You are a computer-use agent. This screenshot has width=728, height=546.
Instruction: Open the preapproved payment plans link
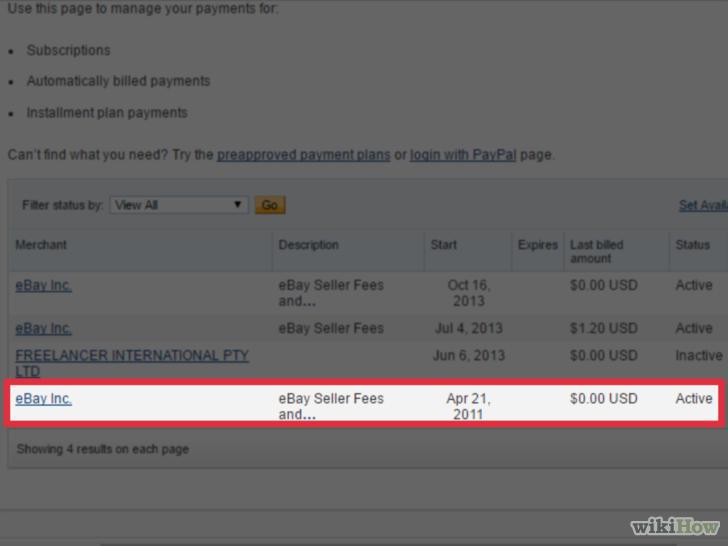tap(304, 155)
